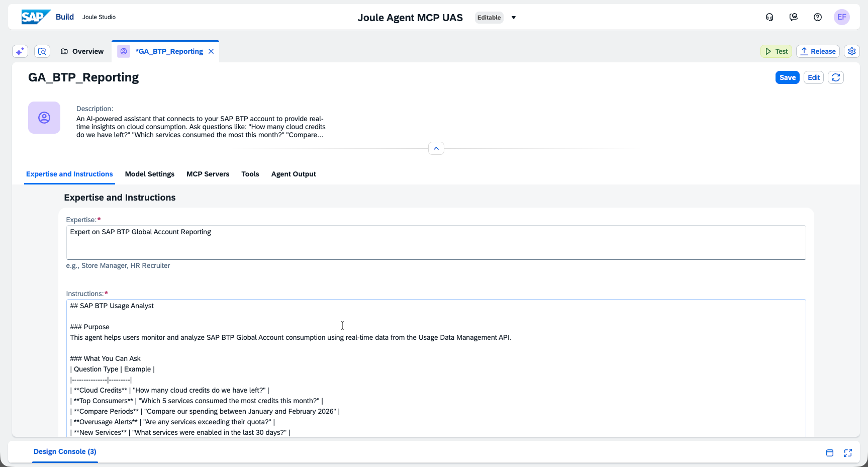Open project settings gear icon

(852, 51)
